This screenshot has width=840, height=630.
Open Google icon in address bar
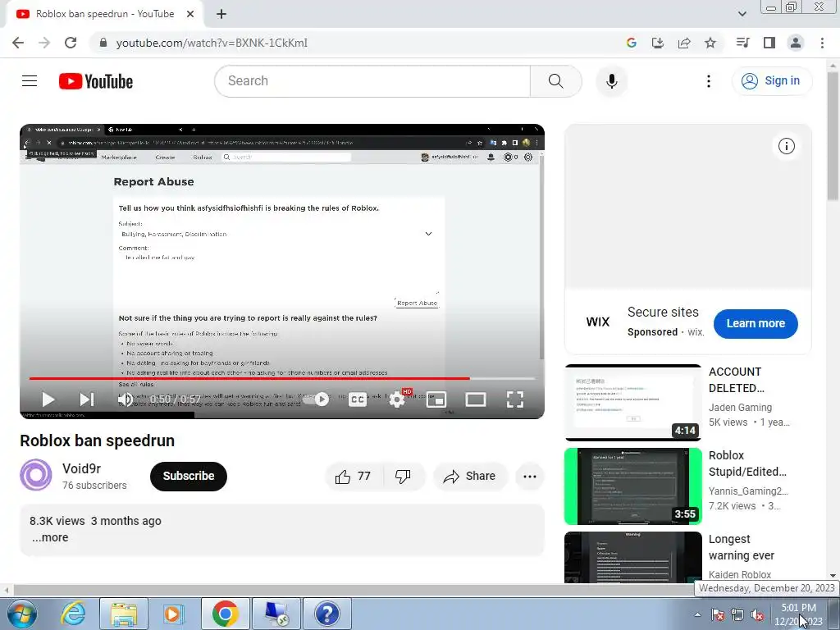pos(632,43)
